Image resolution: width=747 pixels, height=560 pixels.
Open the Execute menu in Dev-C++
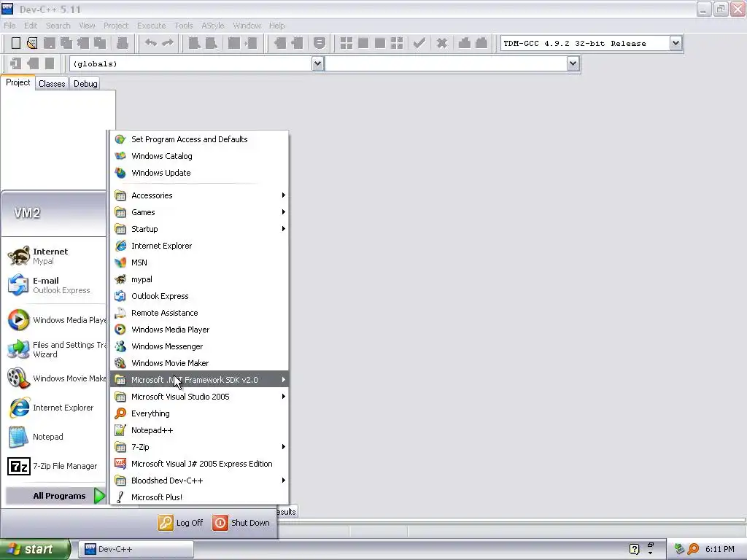[x=152, y=26]
